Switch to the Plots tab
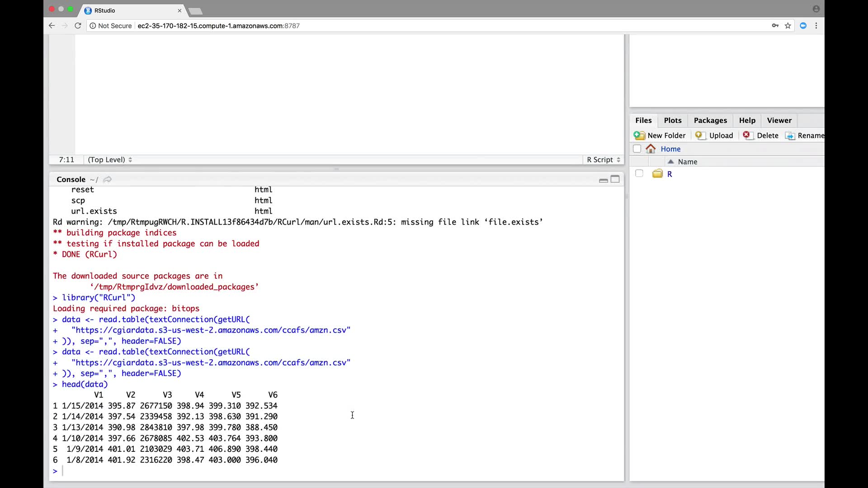This screenshot has width=868, height=488. point(672,120)
